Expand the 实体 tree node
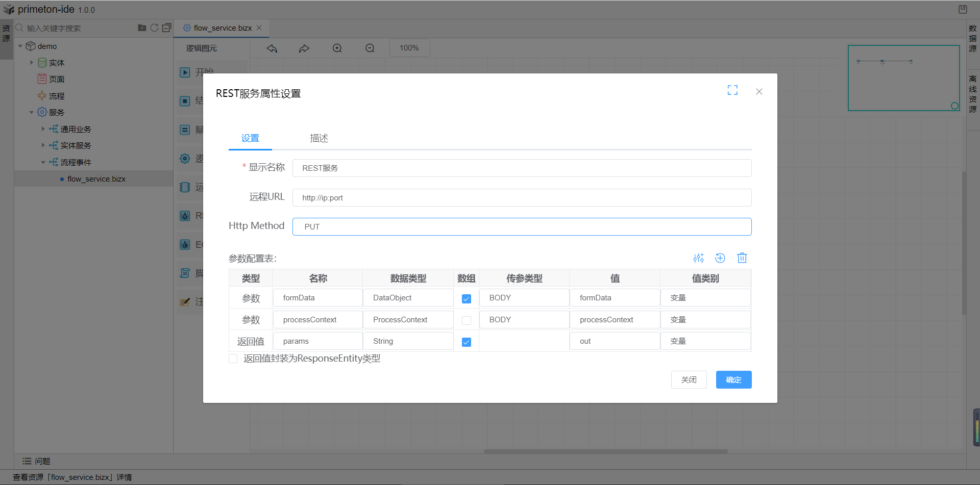Image resolution: width=980 pixels, height=485 pixels. pyautogui.click(x=32, y=63)
